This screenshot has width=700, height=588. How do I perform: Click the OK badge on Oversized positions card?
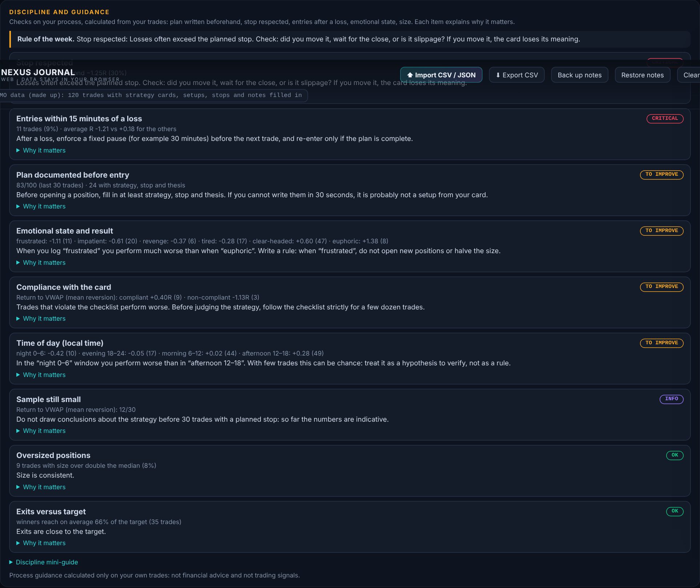pos(675,455)
